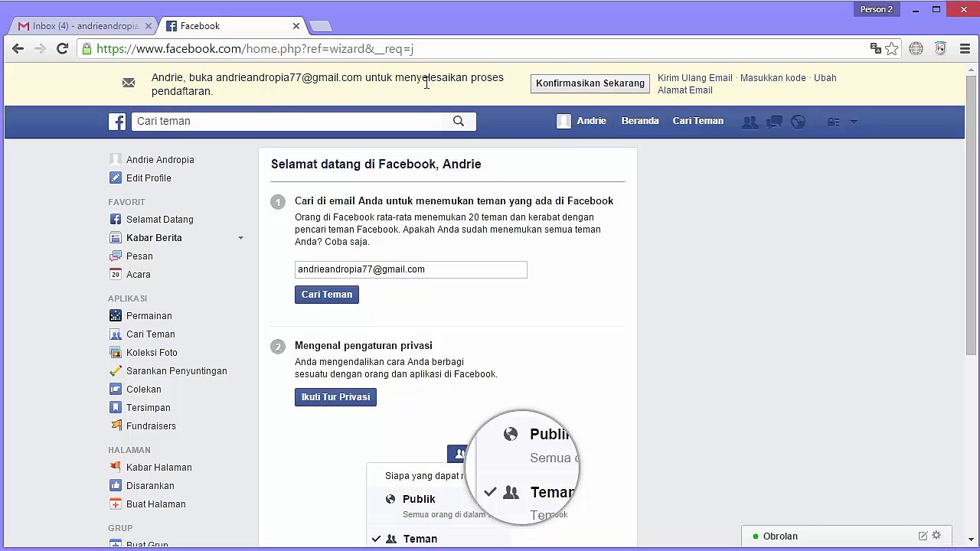The height and width of the screenshot is (551, 980).
Task: Open Tersimpan in the sidebar
Action: [148, 408]
